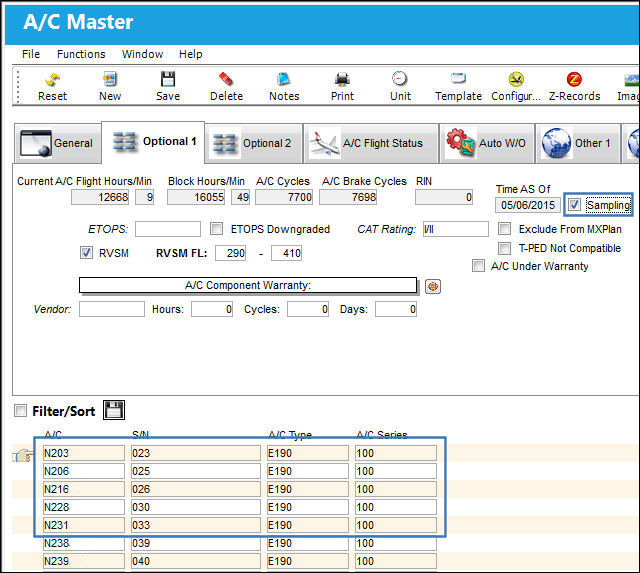Image resolution: width=640 pixels, height=573 pixels.
Task: Go to A/C Flight Status tab
Action: coord(371,143)
